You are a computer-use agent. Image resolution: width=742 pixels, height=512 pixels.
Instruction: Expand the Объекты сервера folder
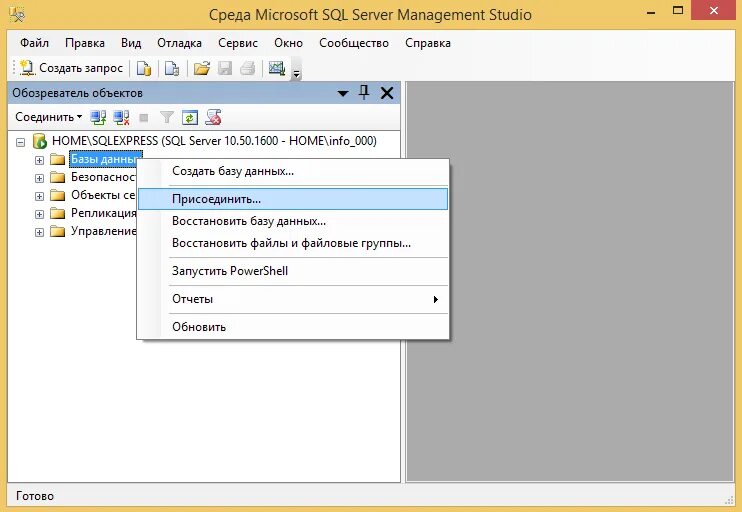tap(39, 196)
